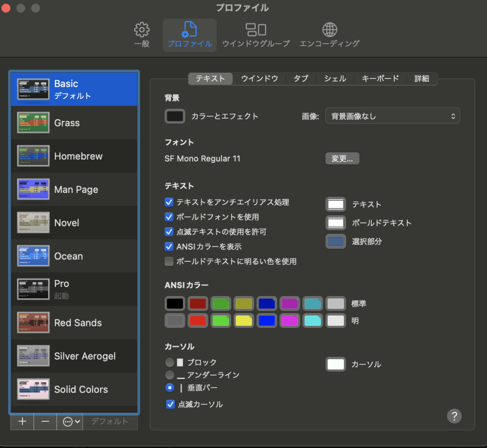Screen dimensions: 487x448
Task: Click the standard black ANSI swatch
Action: point(175,304)
